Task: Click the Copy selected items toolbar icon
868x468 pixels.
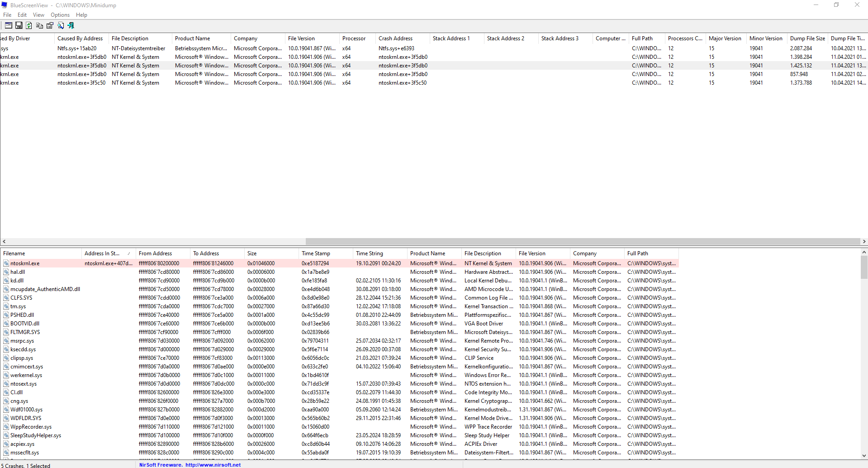Action: [x=40, y=25]
